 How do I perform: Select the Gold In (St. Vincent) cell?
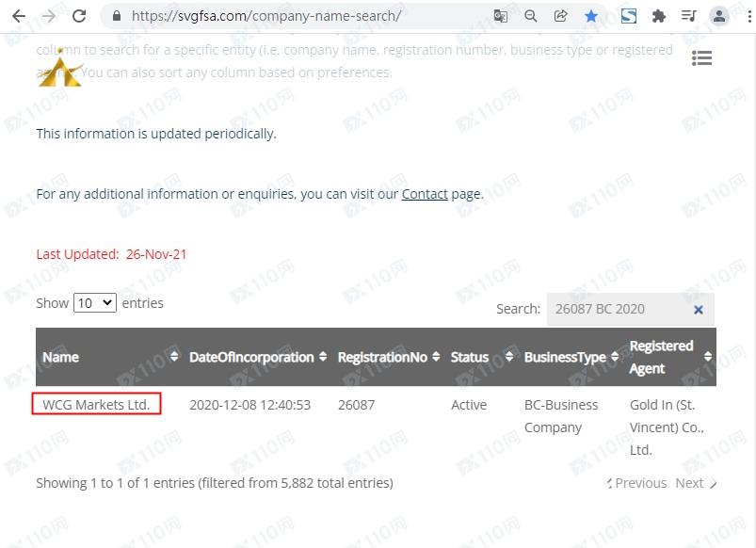click(x=667, y=427)
